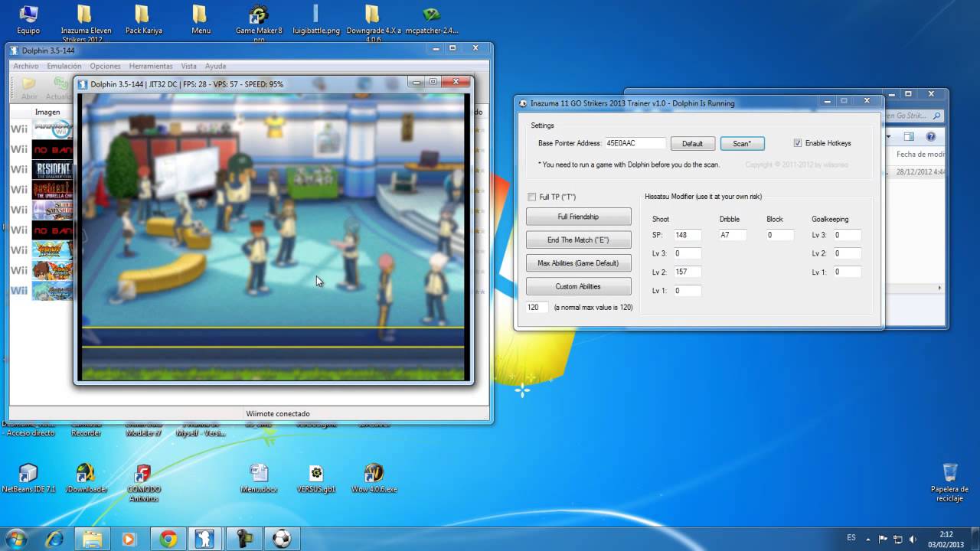Image resolution: width=980 pixels, height=551 pixels.
Task: Open Windows Explorer taskbar icon
Action: click(x=92, y=539)
